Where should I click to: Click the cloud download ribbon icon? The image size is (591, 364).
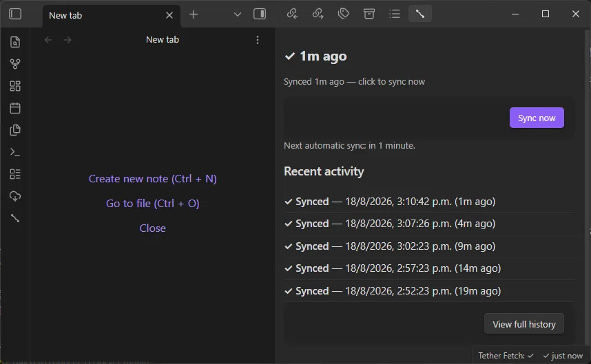(15, 196)
